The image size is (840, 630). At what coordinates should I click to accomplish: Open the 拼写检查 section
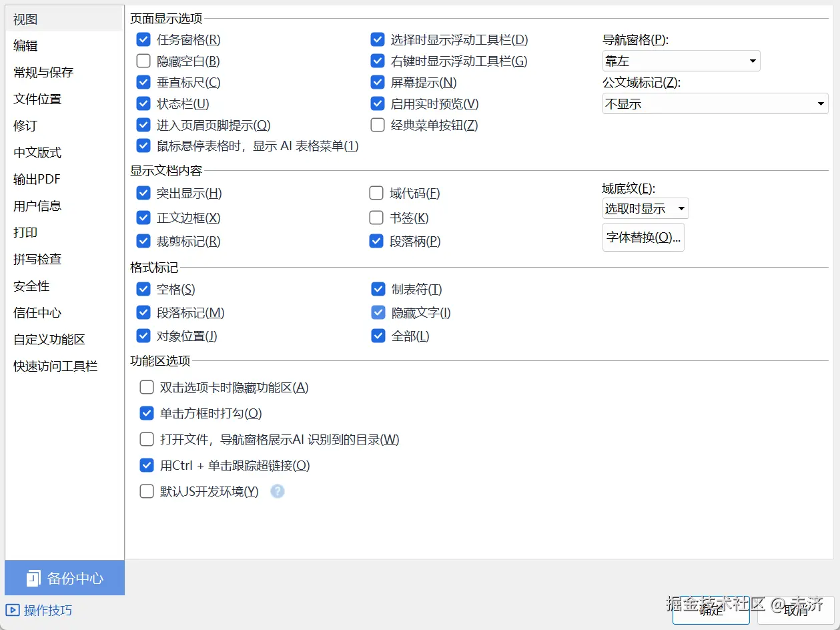point(64,259)
